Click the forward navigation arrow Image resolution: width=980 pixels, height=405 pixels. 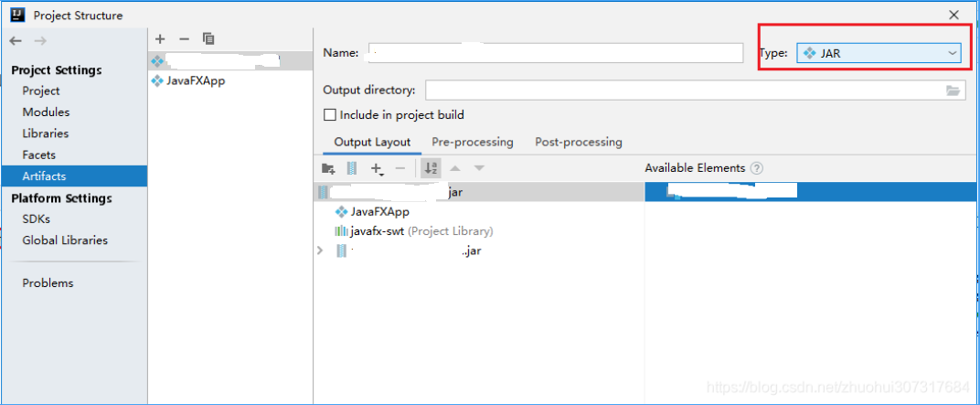(x=40, y=40)
